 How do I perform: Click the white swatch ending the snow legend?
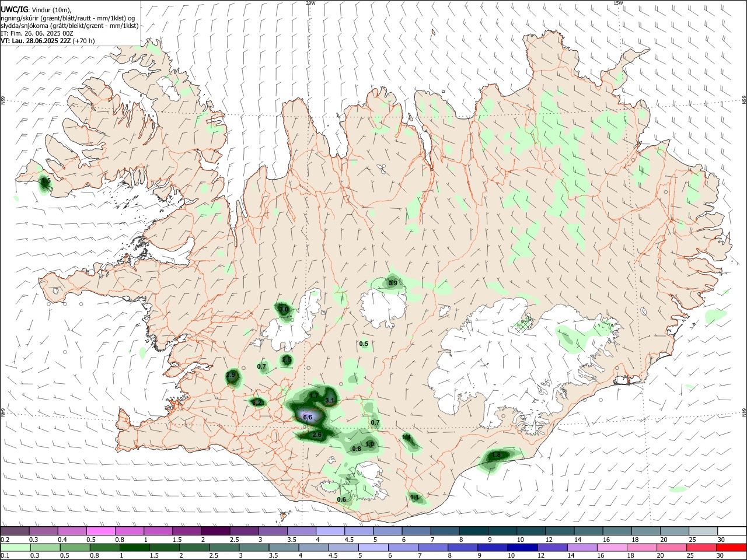pyautogui.click(x=732, y=531)
